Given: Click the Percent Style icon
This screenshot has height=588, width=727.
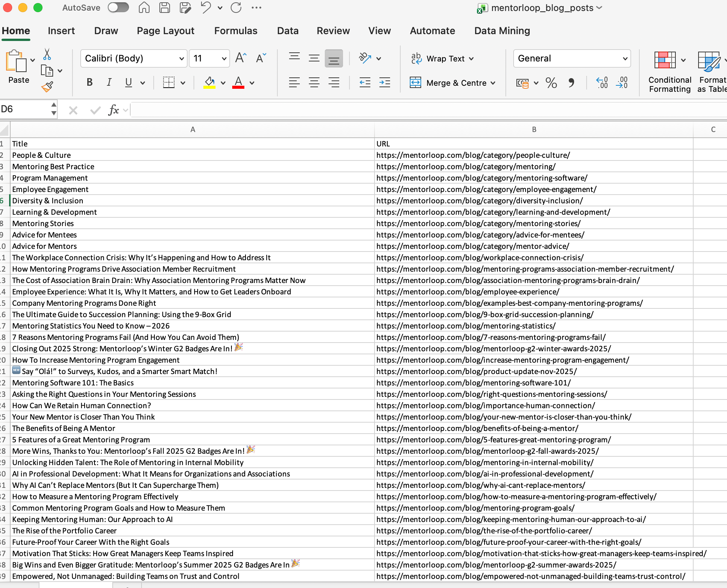Looking at the screenshot, I should click(x=551, y=83).
